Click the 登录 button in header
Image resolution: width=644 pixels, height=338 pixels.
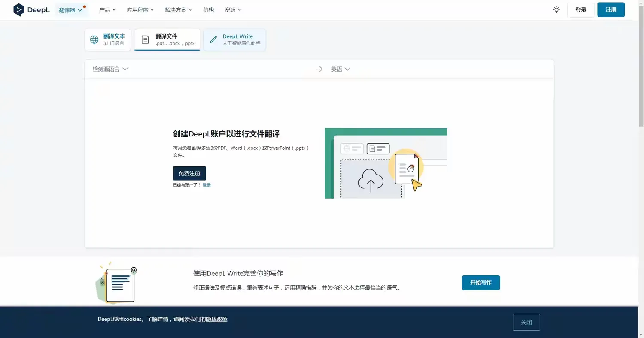coord(581,10)
